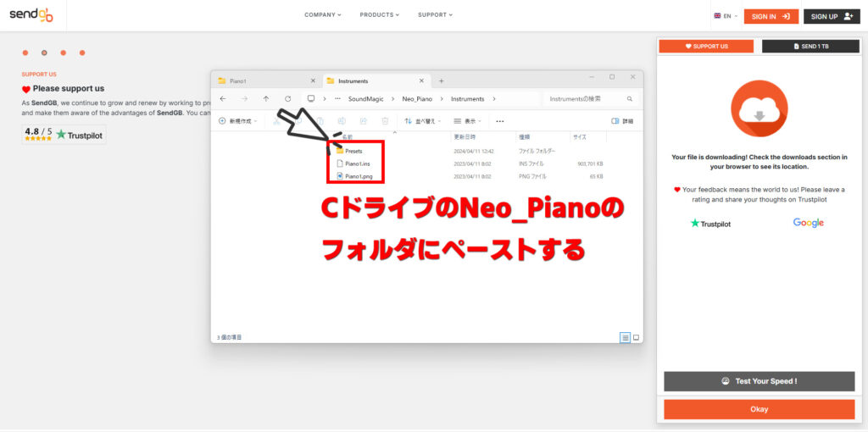Viewport: 868px width, 432px height.
Task: Expand the PRODUCTS navigation menu
Action: [x=379, y=14]
